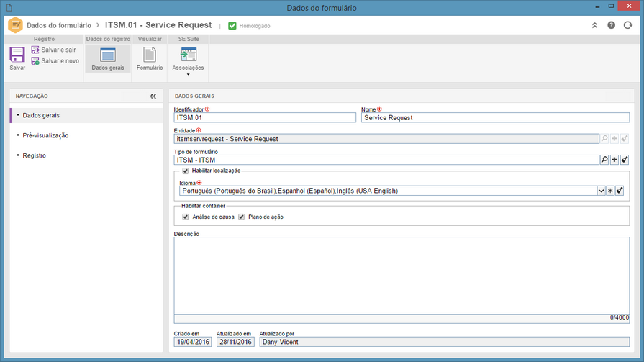
Task: Click Salvar e sair
Action: 54,50
